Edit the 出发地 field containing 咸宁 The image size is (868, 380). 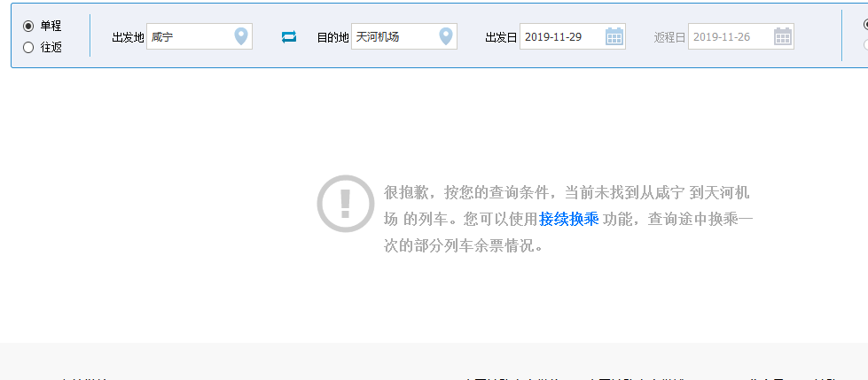click(x=199, y=36)
